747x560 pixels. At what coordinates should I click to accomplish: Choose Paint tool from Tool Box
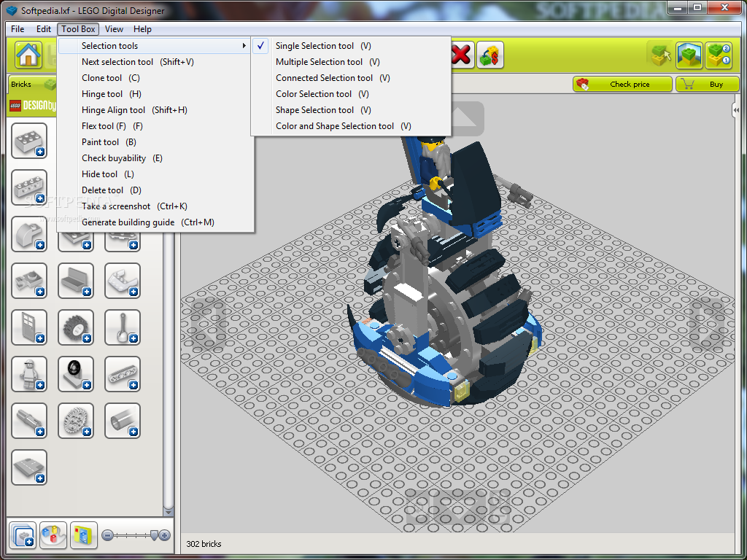point(155,142)
